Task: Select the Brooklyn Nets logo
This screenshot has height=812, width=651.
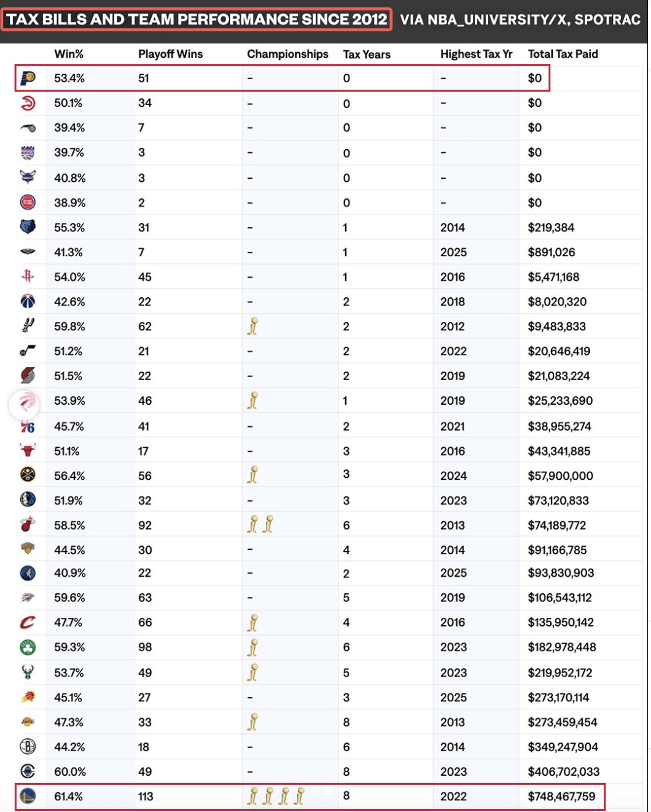Action: [28, 746]
